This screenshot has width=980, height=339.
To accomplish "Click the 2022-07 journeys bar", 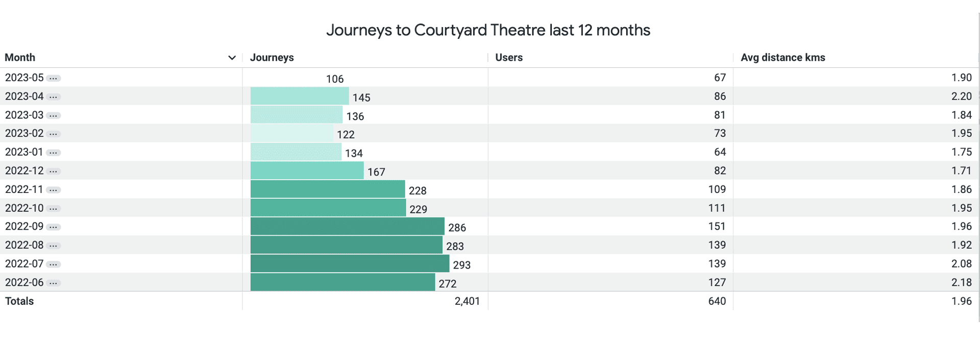I will (350, 264).
